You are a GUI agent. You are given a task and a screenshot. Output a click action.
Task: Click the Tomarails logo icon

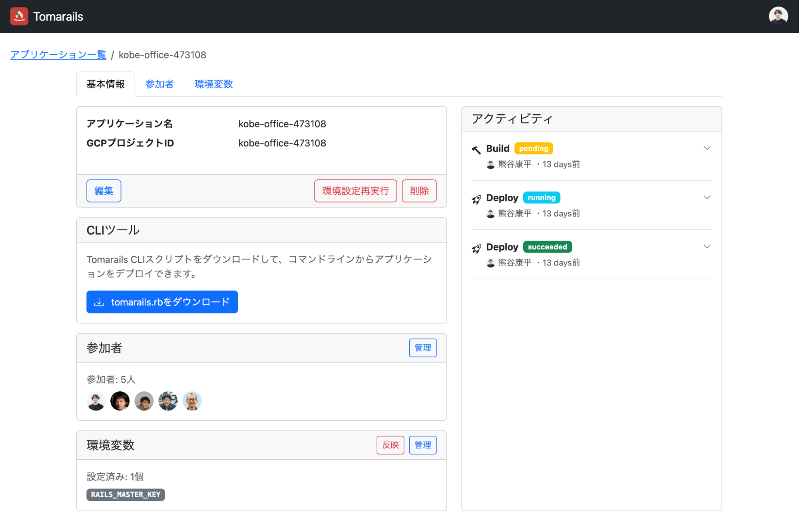(19, 16)
